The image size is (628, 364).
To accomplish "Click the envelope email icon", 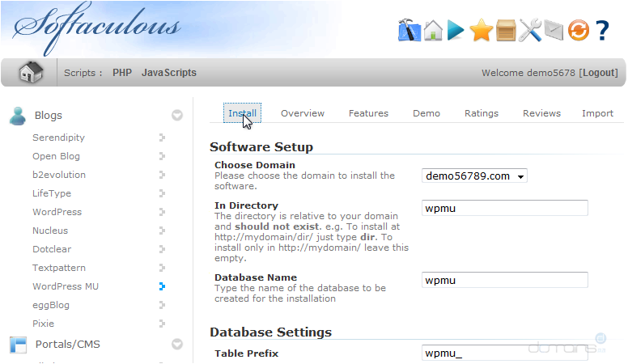I will pyautogui.click(x=553, y=31).
